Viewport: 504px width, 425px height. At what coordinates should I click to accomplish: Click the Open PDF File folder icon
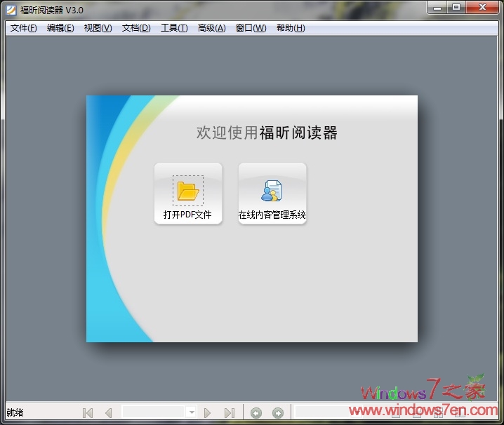(x=188, y=191)
